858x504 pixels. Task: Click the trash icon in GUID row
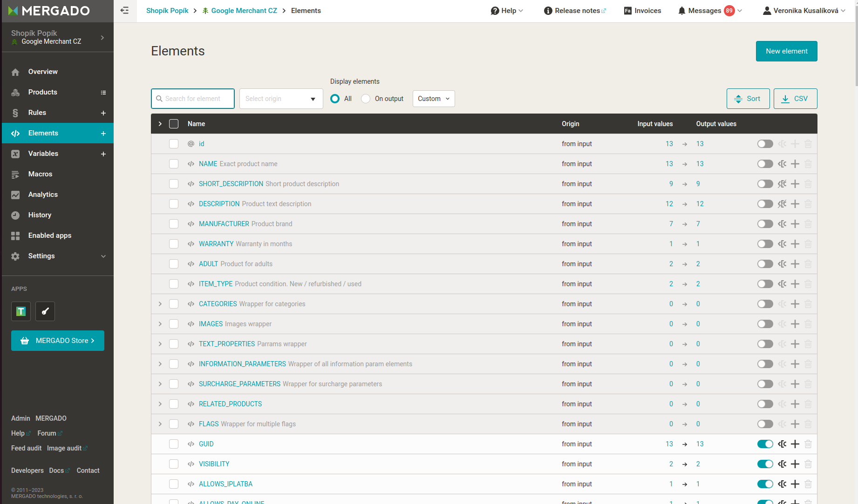(808, 444)
